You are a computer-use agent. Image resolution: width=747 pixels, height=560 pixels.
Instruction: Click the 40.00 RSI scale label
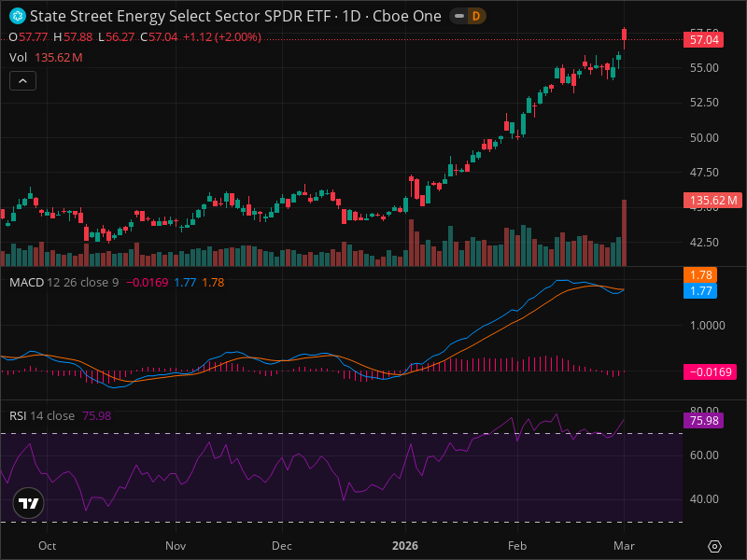pyautogui.click(x=704, y=499)
